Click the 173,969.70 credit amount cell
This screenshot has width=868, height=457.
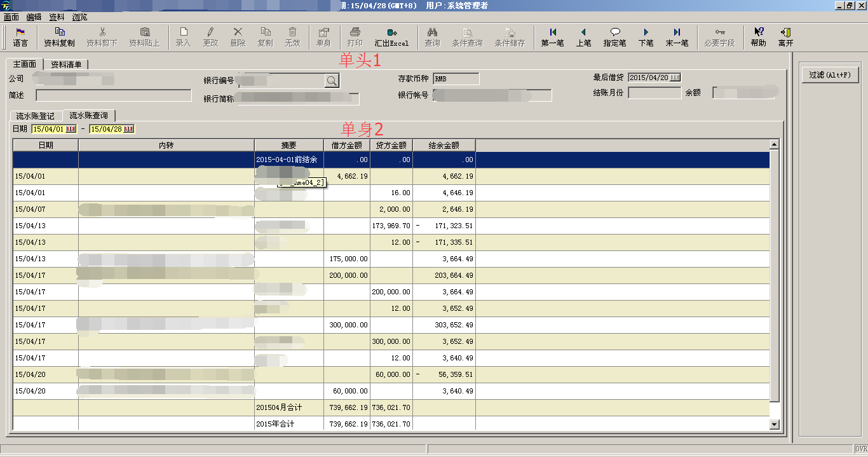coord(391,226)
